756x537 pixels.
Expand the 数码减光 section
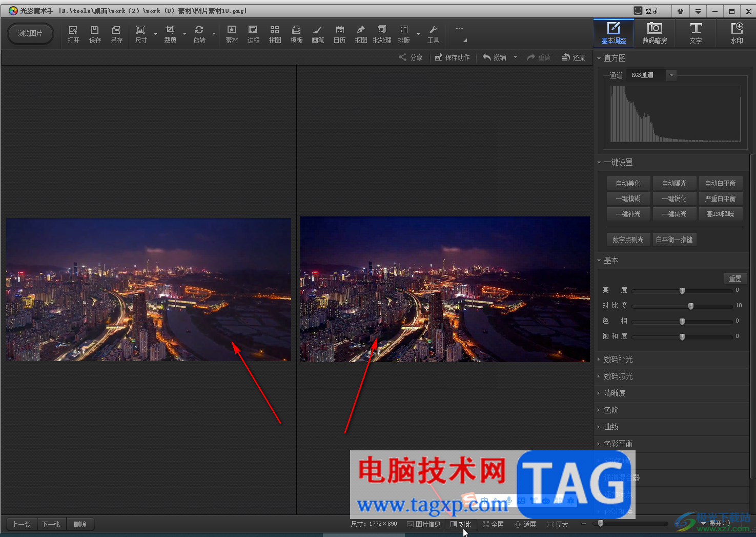click(599, 376)
